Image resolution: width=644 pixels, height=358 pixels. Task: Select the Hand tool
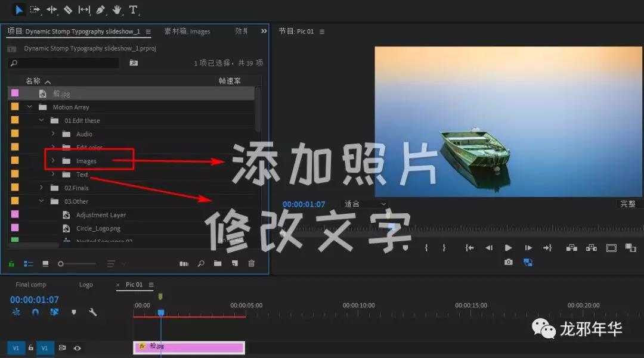(x=117, y=10)
